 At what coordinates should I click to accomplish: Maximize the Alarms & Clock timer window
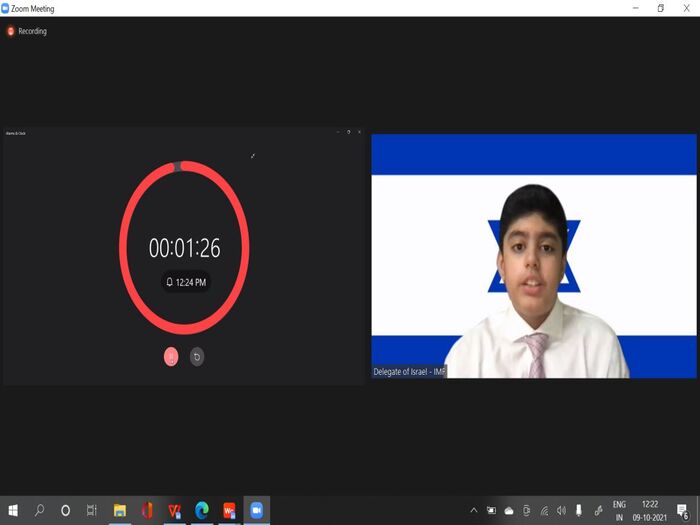(349, 132)
